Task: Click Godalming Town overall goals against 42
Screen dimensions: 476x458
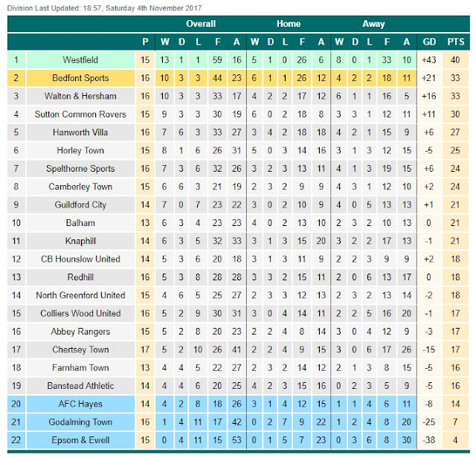Action: coord(237,422)
